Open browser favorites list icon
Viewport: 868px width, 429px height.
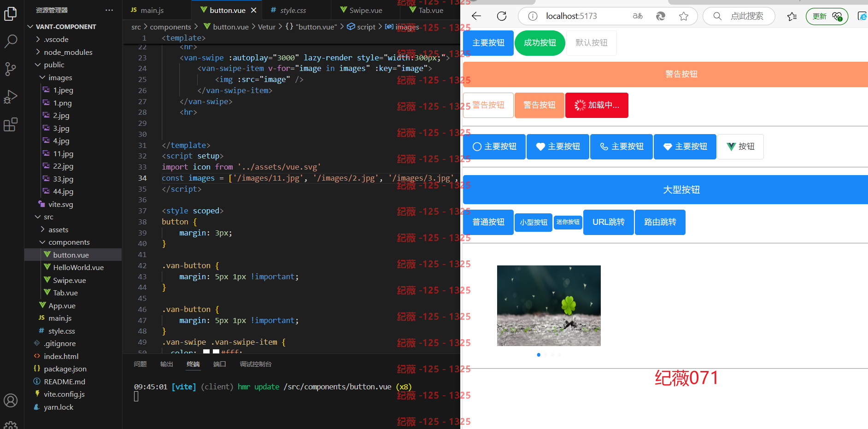[x=792, y=17]
